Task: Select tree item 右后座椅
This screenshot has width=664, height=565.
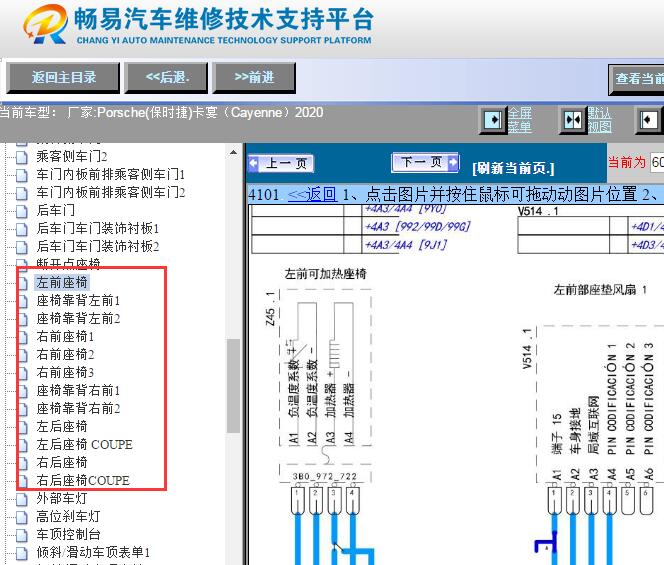Action: (x=62, y=462)
